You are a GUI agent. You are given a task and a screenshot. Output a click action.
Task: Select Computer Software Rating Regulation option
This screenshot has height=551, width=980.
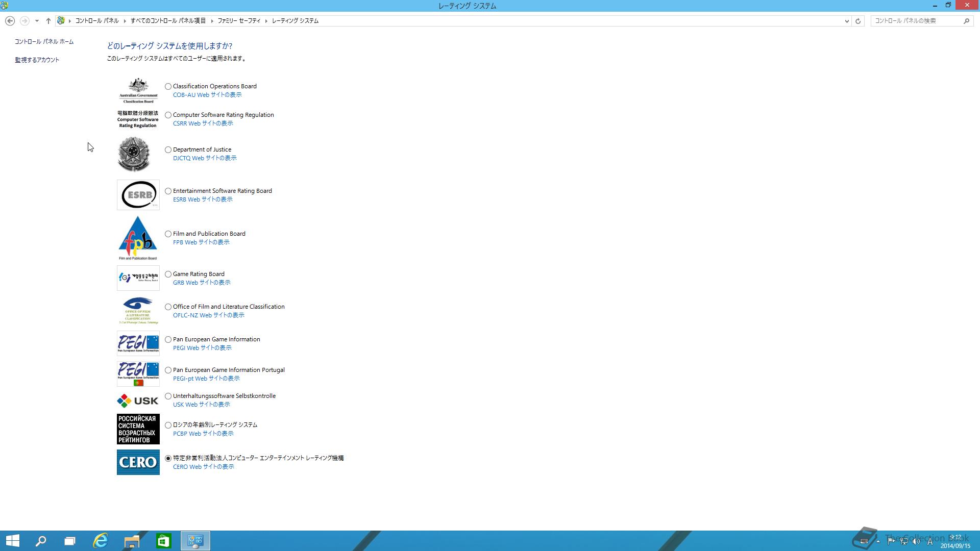coord(168,115)
